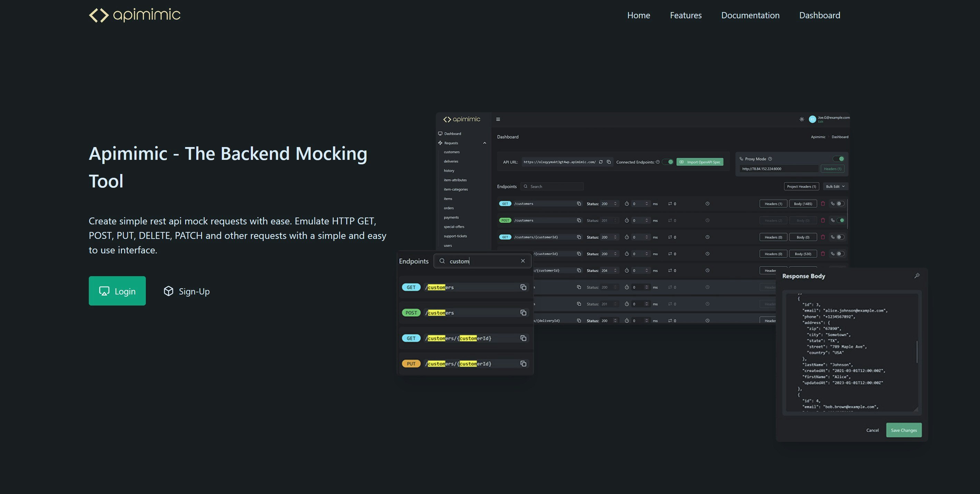The image size is (980, 494).
Task: Copy the path in the table's GET /customers/{customerId} row
Action: (579, 237)
